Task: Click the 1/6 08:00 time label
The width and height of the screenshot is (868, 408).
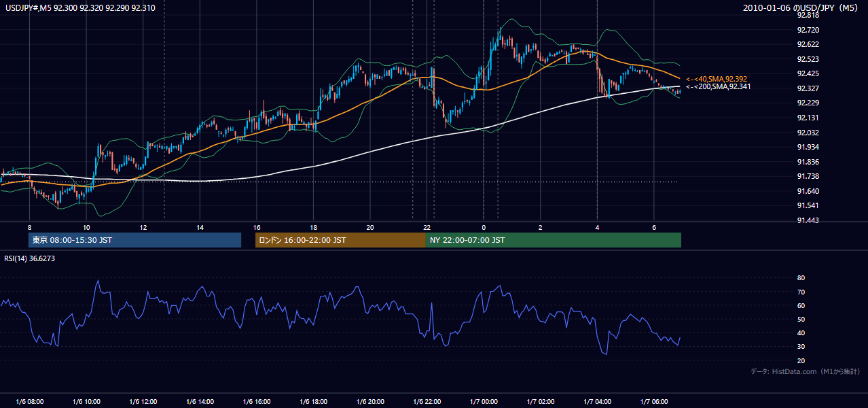Action: pos(29,402)
